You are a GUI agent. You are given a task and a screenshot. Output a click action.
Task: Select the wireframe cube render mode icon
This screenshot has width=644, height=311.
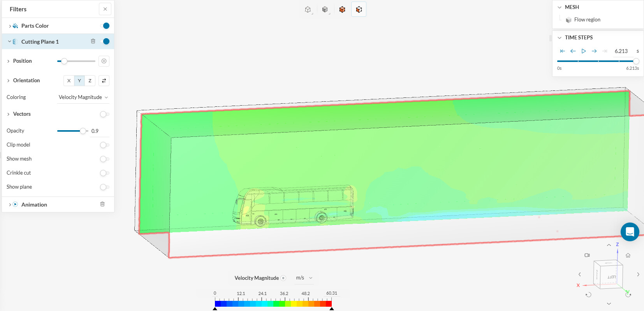308,9
